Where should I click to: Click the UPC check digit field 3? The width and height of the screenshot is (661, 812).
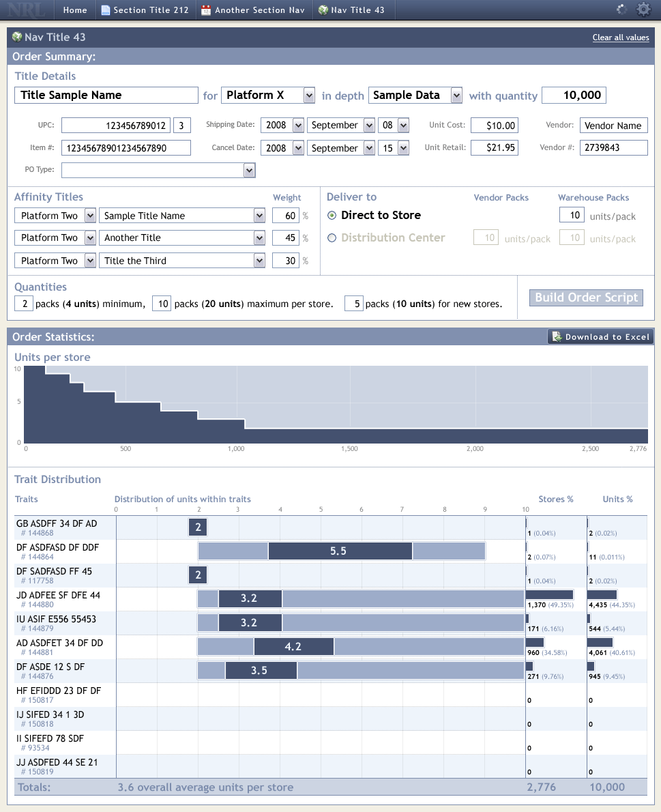coord(181,126)
